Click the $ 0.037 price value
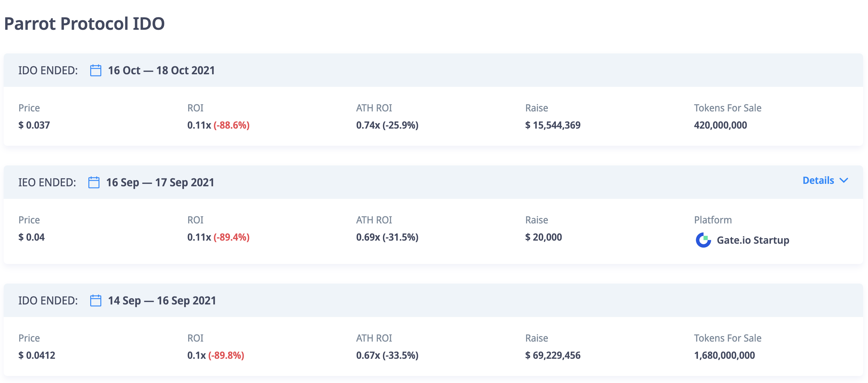This screenshot has width=868, height=383. [34, 125]
